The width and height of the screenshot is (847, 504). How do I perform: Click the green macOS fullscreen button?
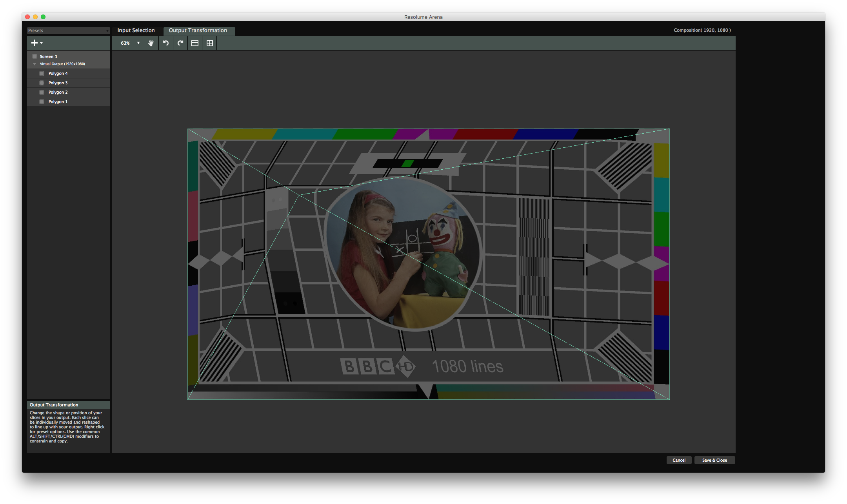(x=43, y=17)
